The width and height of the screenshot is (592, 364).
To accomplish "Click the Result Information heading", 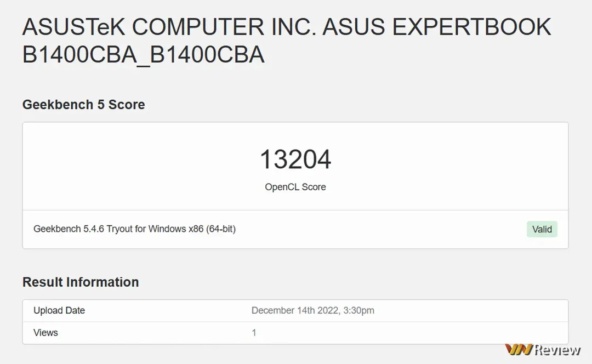I will tap(80, 282).
